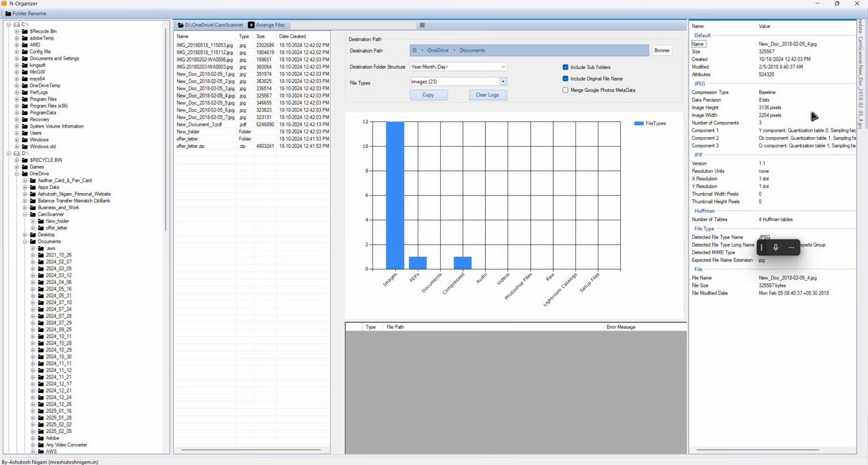Click the C:\ drive icon in tree
The width and height of the screenshot is (868, 465).
click(x=17, y=25)
